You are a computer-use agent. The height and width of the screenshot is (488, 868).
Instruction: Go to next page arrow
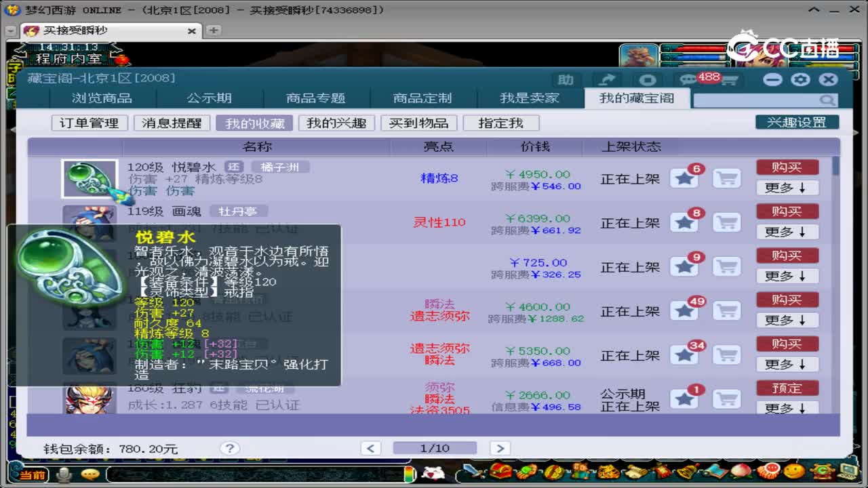click(x=500, y=448)
